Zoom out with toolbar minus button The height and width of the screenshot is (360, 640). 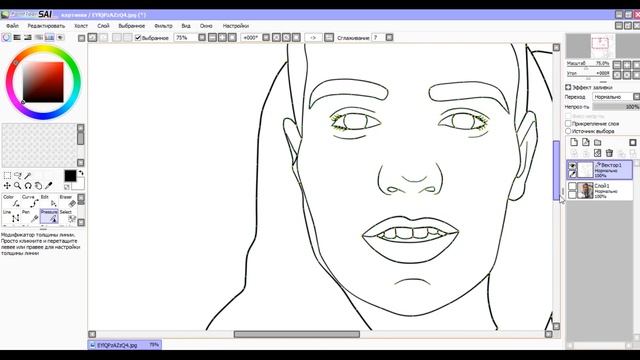coord(212,38)
